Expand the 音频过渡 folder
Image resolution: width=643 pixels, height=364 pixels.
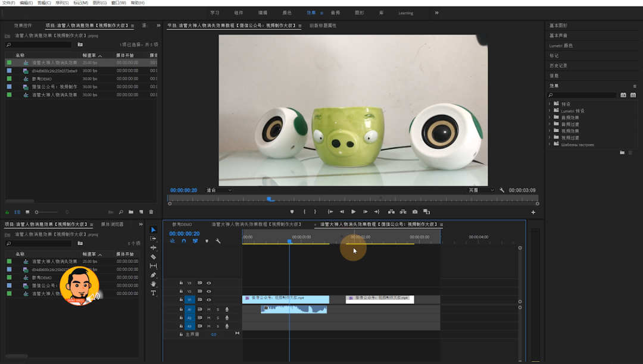pyautogui.click(x=550, y=124)
